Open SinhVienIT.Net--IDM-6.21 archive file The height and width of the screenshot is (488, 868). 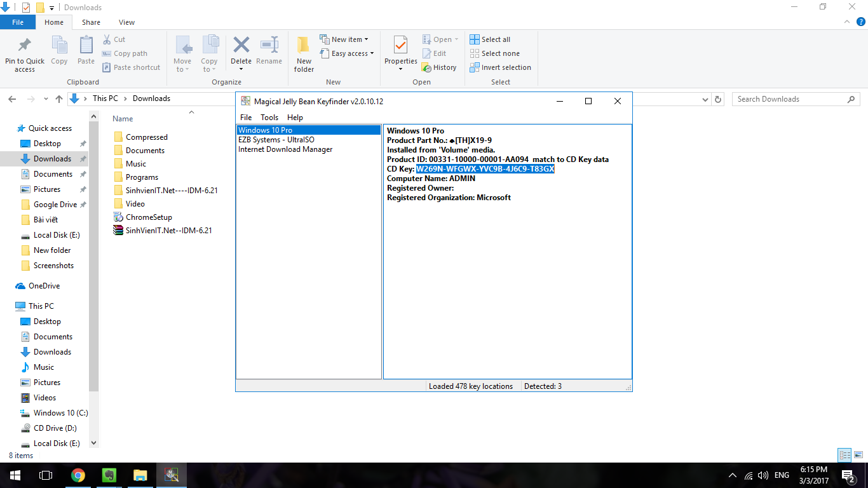coord(168,231)
